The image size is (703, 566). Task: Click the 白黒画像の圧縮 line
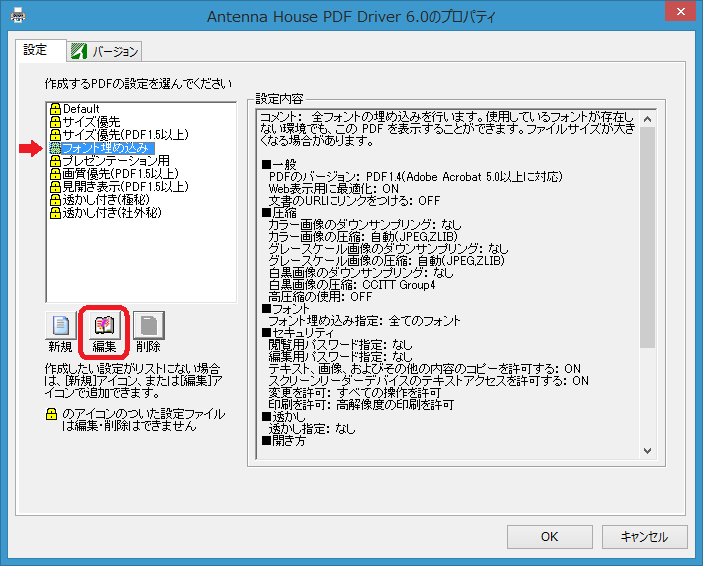point(352,285)
